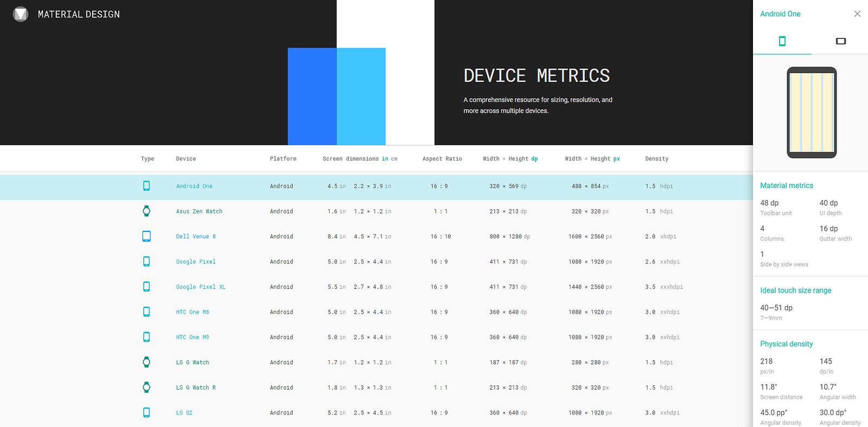Click the Google Pixel XL phone icon

146,287
